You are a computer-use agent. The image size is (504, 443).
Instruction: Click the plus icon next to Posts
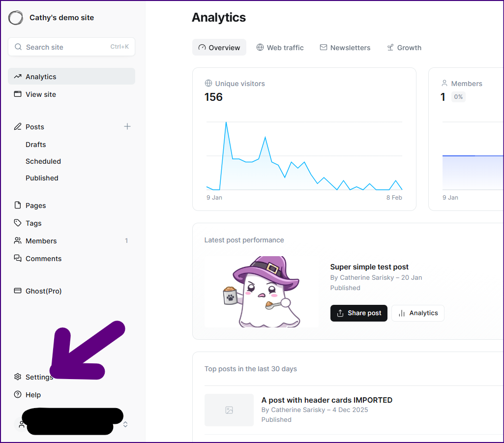127,126
